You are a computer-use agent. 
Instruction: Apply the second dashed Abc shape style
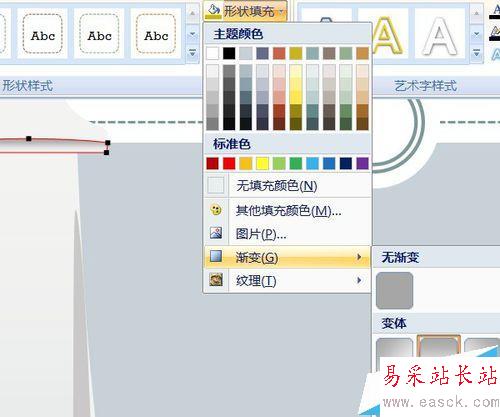(x=99, y=34)
